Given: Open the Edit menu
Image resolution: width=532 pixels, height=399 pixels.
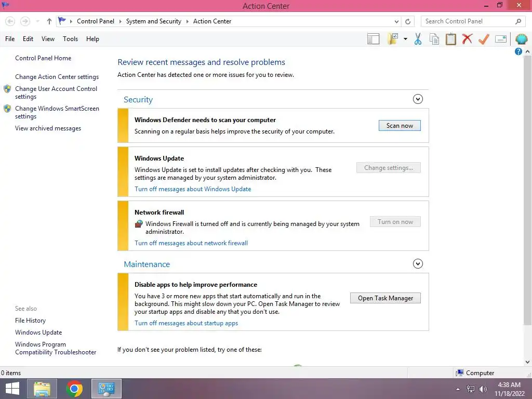Looking at the screenshot, I should pos(28,39).
